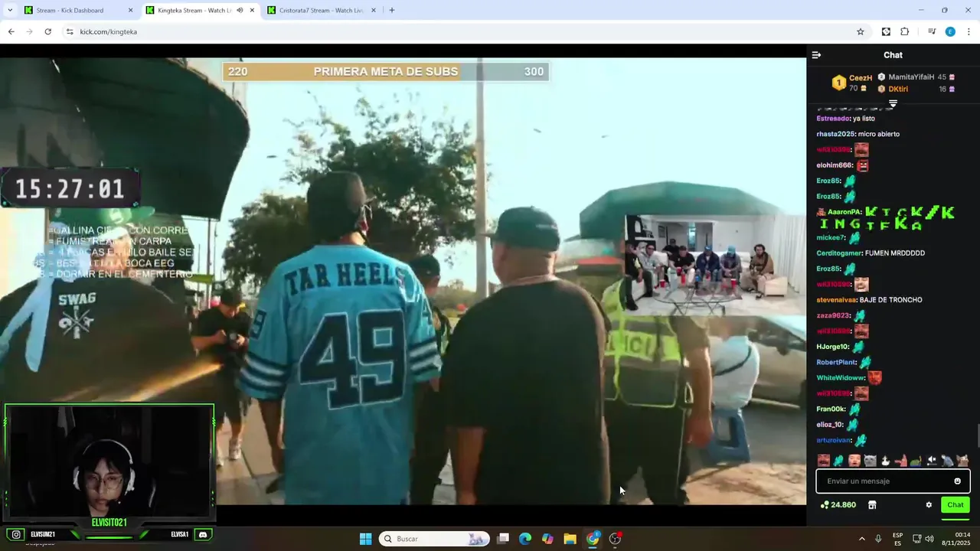Screen dimensions: 980x551
Task: Insert the Patrick Star quick emote
Action: (902, 461)
